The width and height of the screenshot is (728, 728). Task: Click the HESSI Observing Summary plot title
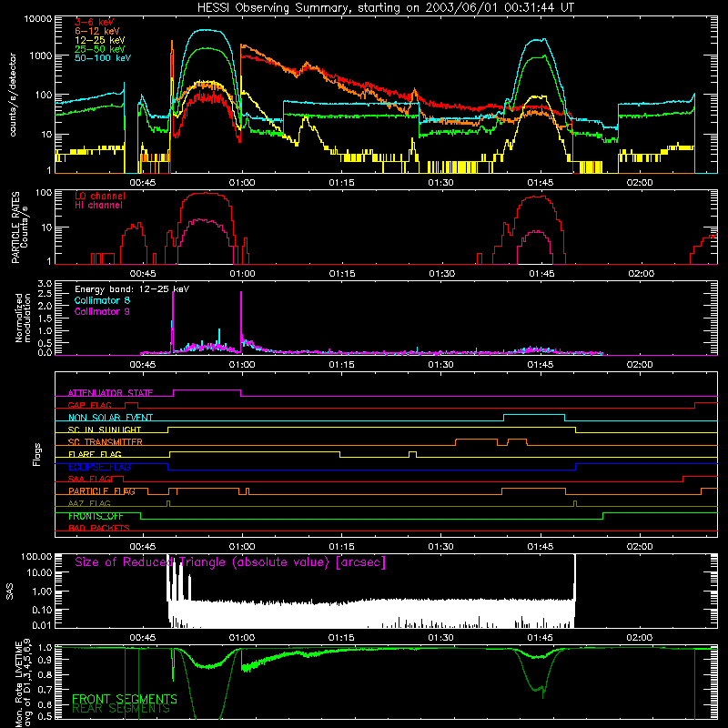[386, 8]
